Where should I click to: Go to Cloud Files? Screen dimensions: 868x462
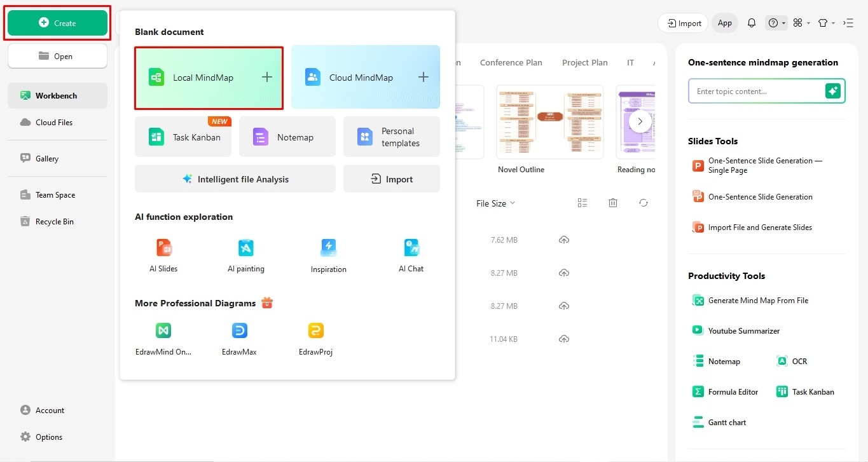pos(57,122)
